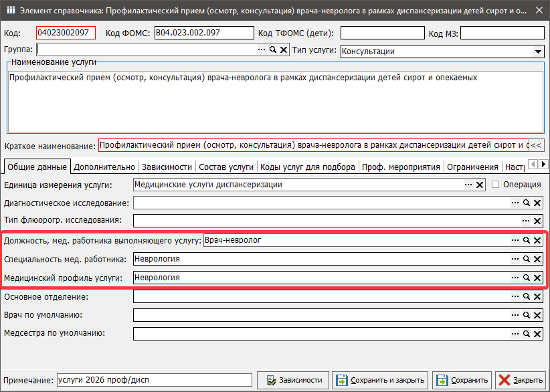Browse Основное отделение list
The height and width of the screenshot is (392, 550).
pos(515,296)
